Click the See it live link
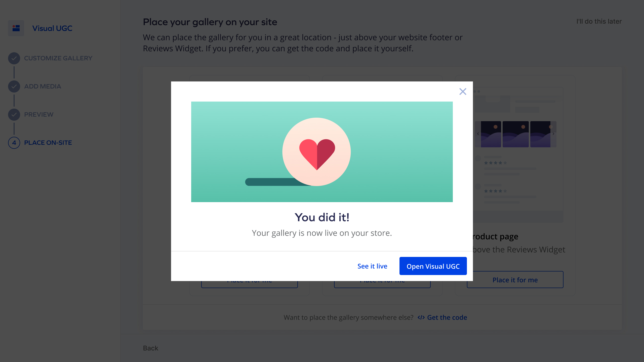The height and width of the screenshot is (362, 644). point(372,266)
